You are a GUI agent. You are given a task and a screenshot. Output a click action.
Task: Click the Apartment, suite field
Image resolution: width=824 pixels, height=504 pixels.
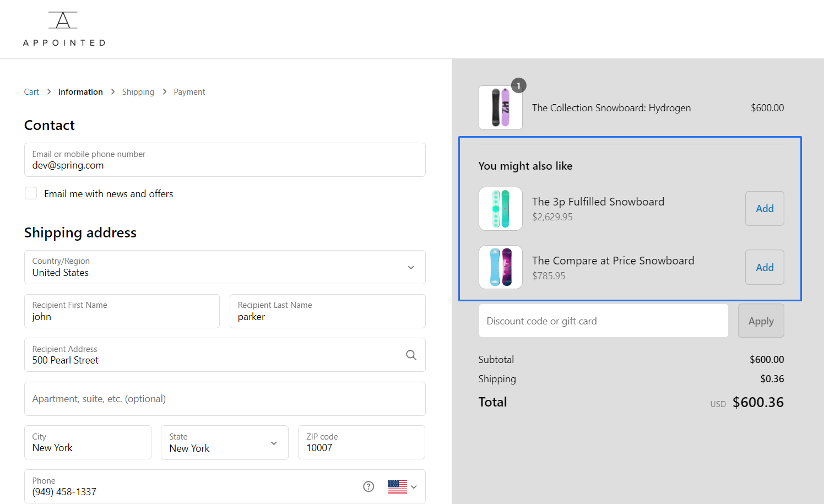coord(225,399)
